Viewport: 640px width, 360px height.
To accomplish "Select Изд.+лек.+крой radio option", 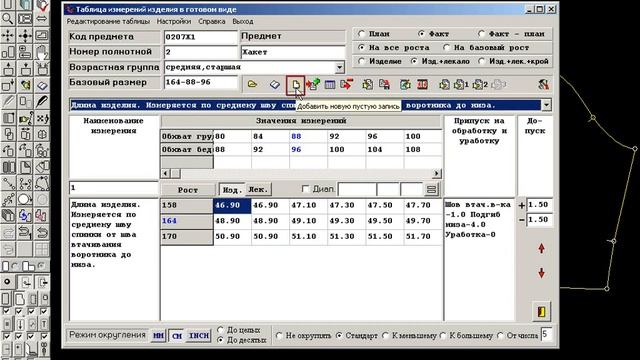I will (x=482, y=61).
